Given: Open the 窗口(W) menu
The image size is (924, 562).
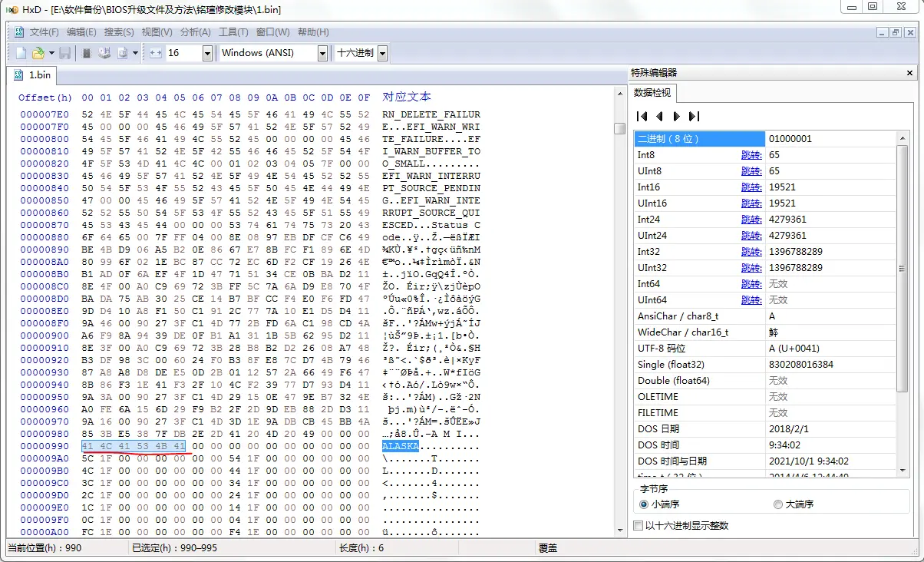Looking at the screenshot, I should tap(273, 32).
